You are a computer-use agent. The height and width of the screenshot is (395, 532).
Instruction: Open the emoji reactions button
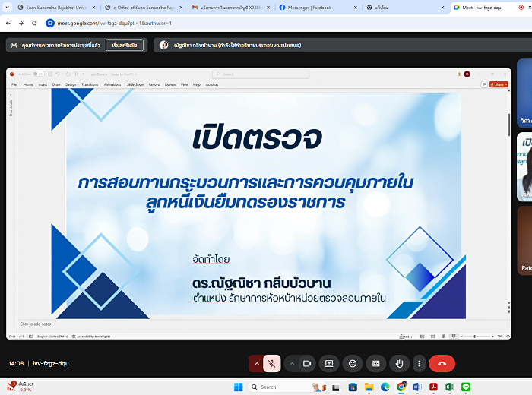point(353,363)
